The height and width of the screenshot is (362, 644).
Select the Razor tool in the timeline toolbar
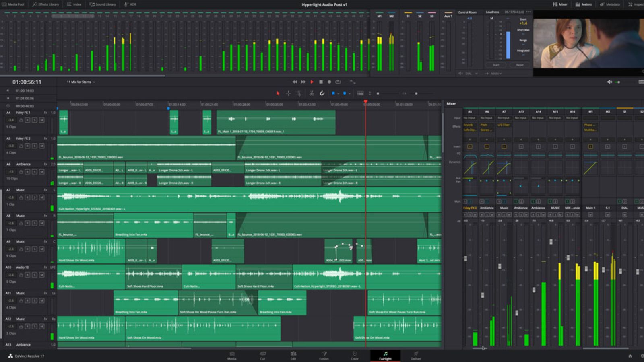click(x=311, y=93)
